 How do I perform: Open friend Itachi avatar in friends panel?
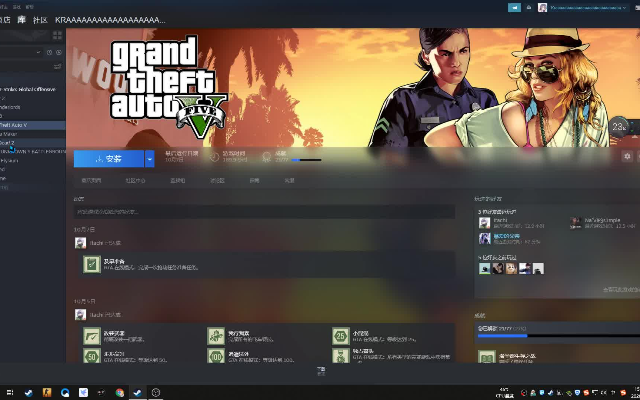click(x=484, y=223)
